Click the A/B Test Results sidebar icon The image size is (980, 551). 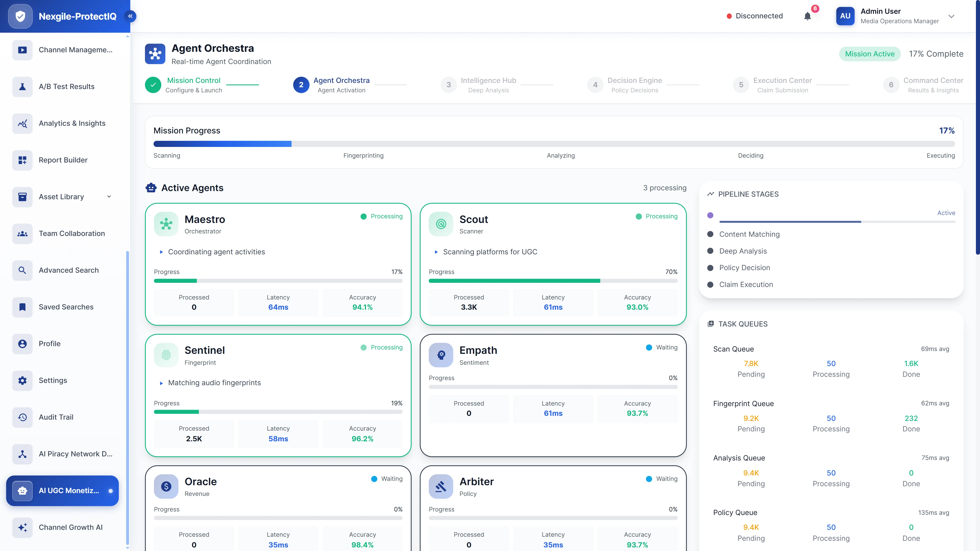pyautogui.click(x=22, y=86)
